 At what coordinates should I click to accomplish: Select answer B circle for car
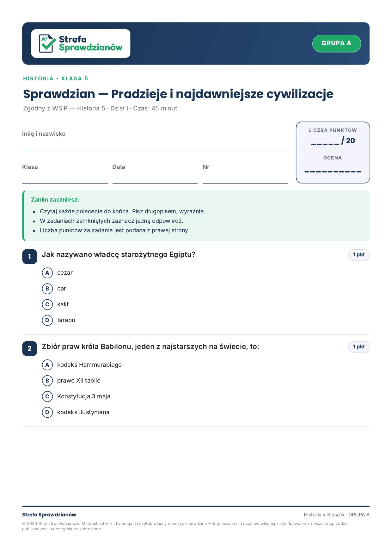point(47,289)
